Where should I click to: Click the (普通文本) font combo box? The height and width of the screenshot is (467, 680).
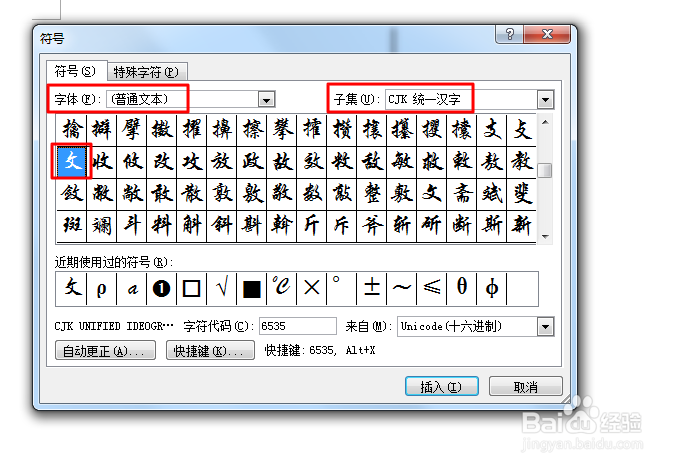point(191,100)
